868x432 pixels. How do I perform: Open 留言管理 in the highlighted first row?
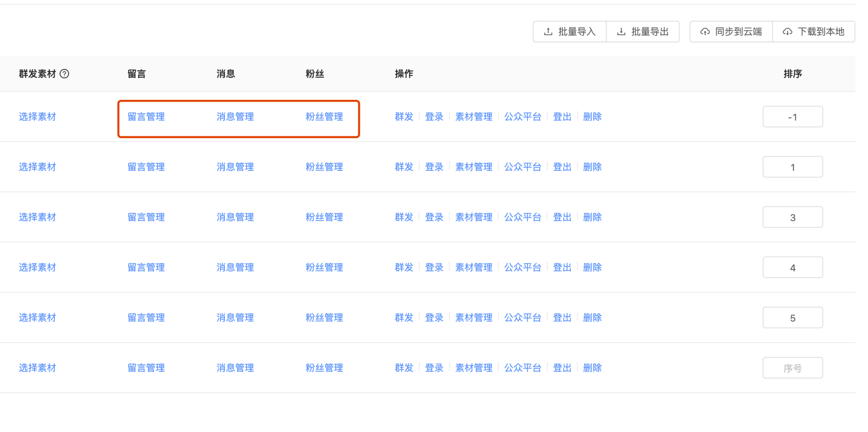[146, 116]
